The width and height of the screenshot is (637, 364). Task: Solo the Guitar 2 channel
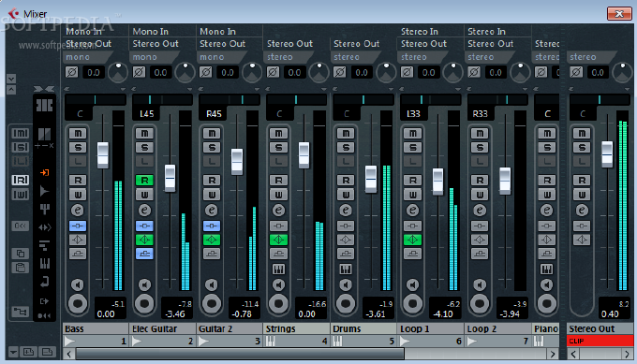212,147
